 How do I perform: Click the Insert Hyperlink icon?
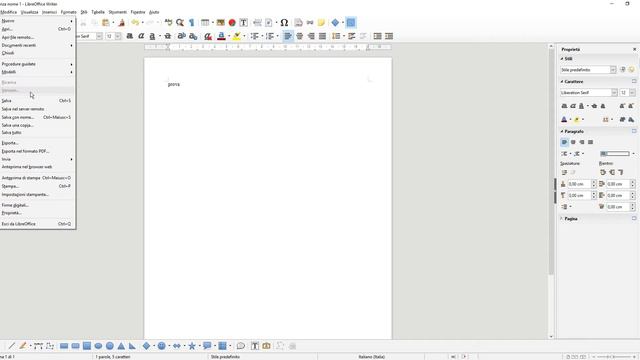coord(310,23)
